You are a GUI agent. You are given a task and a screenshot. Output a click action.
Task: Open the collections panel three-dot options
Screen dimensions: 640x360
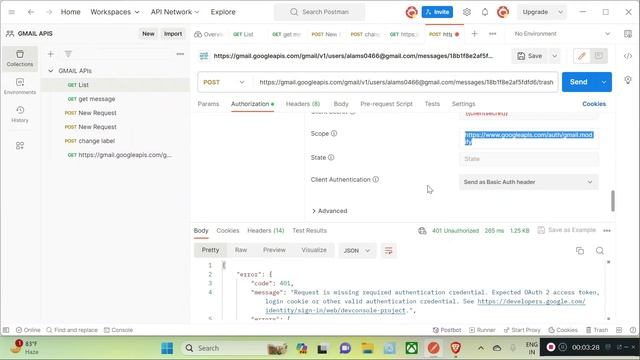[x=180, y=54]
